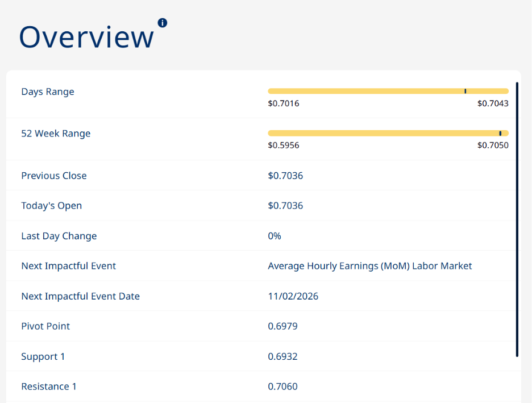532x403 pixels.
Task: Click the Overview heading
Action: (x=86, y=37)
